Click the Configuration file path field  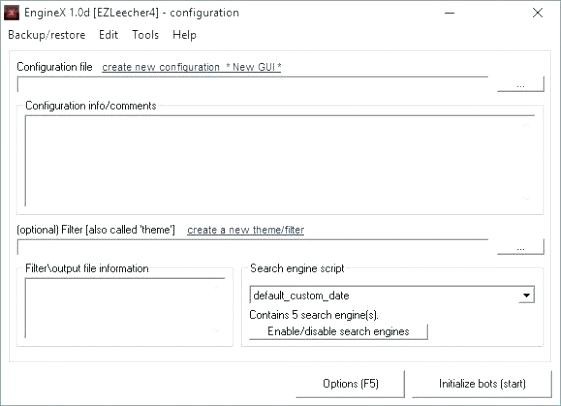coord(253,84)
